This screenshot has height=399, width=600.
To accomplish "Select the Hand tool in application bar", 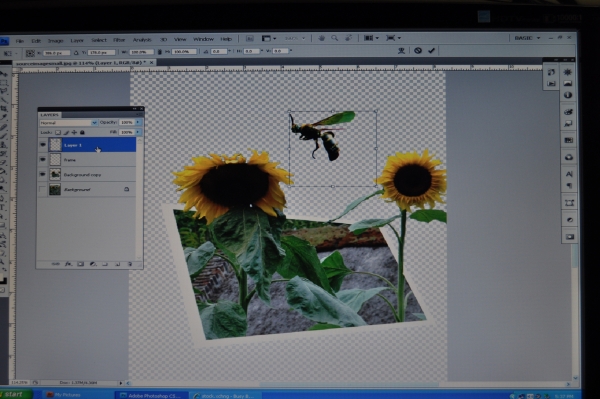I will point(321,38).
